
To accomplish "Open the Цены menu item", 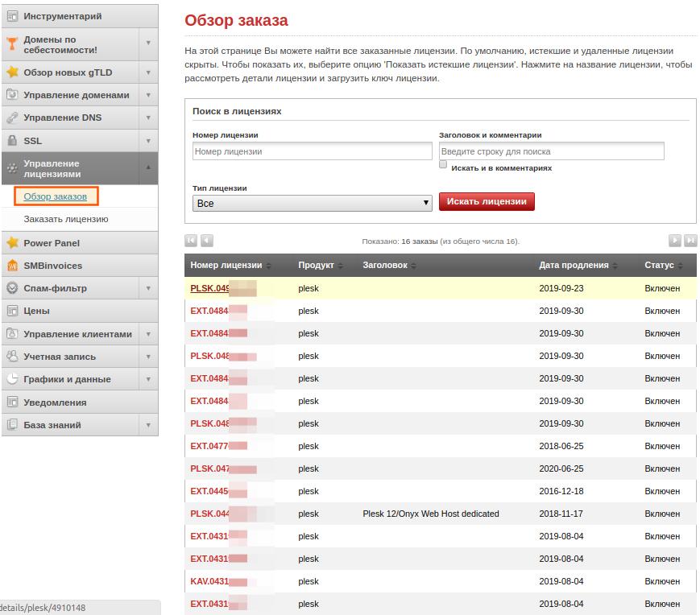I will tap(80, 311).
